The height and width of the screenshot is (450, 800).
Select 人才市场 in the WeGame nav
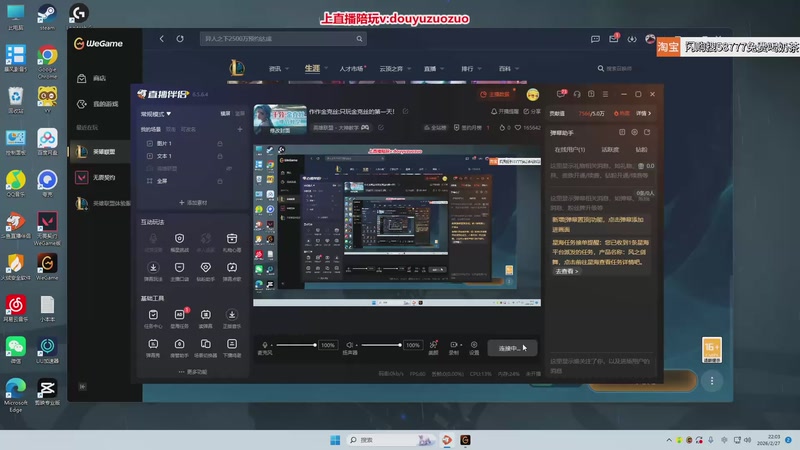(x=352, y=68)
